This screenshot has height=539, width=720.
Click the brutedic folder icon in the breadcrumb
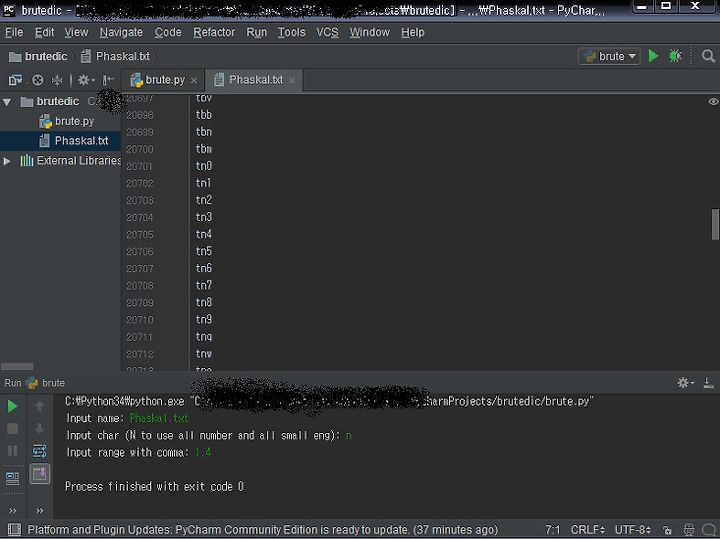point(15,56)
